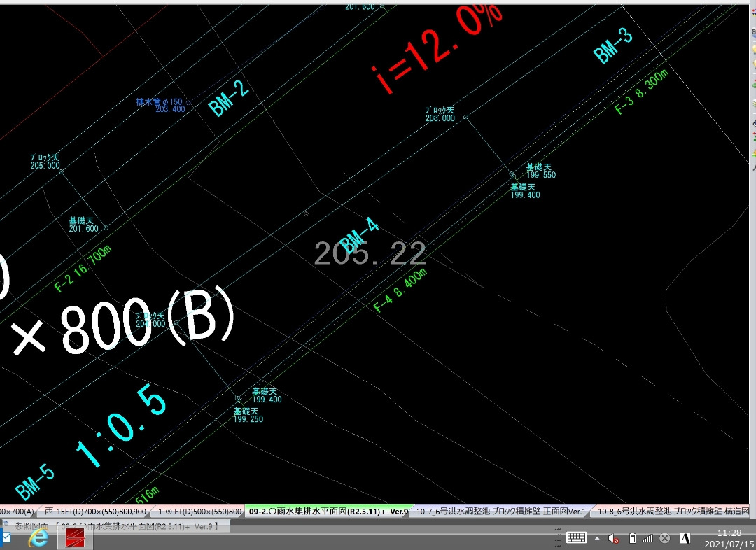Show hidden system tray icons
756x550 pixels.
(597, 538)
